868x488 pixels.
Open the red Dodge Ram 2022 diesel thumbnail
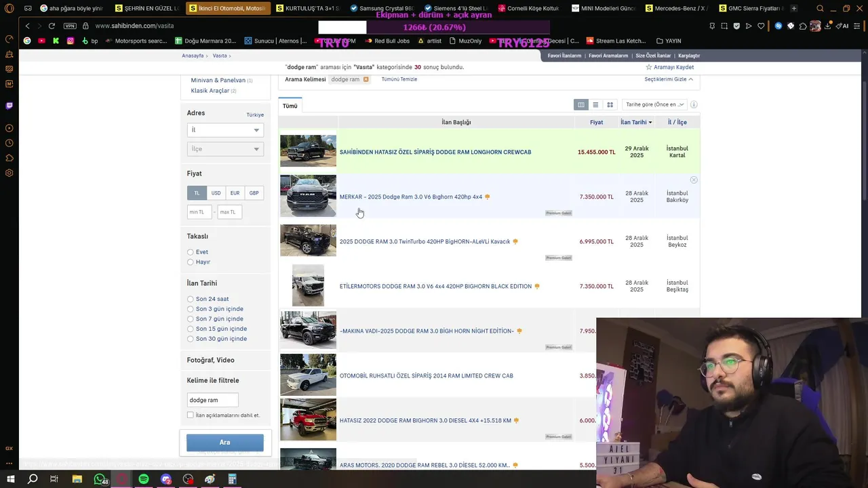(x=308, y=420)
